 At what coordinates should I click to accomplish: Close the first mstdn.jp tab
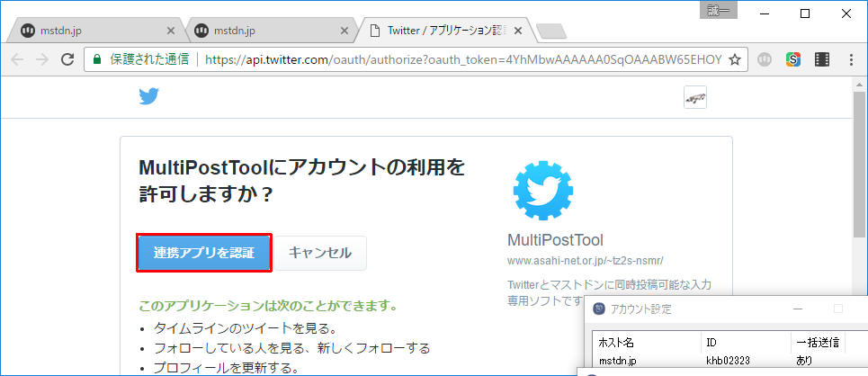tap(171, 31)
